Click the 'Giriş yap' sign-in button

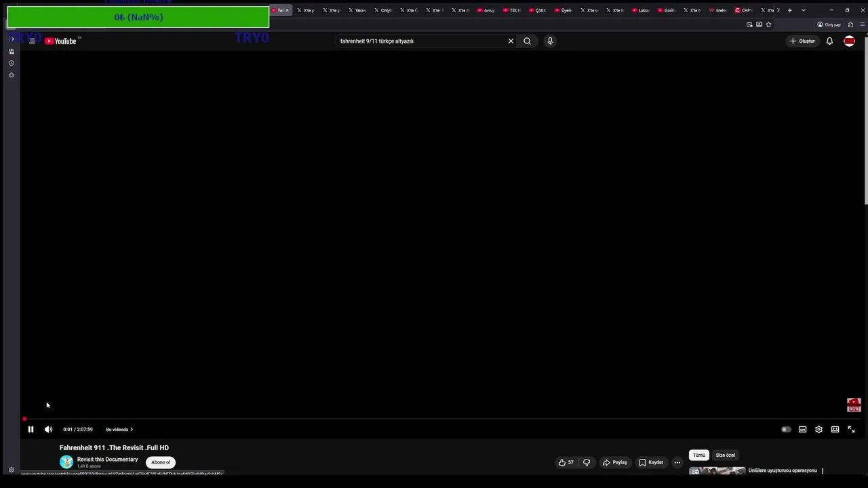(x=829, y=24)
